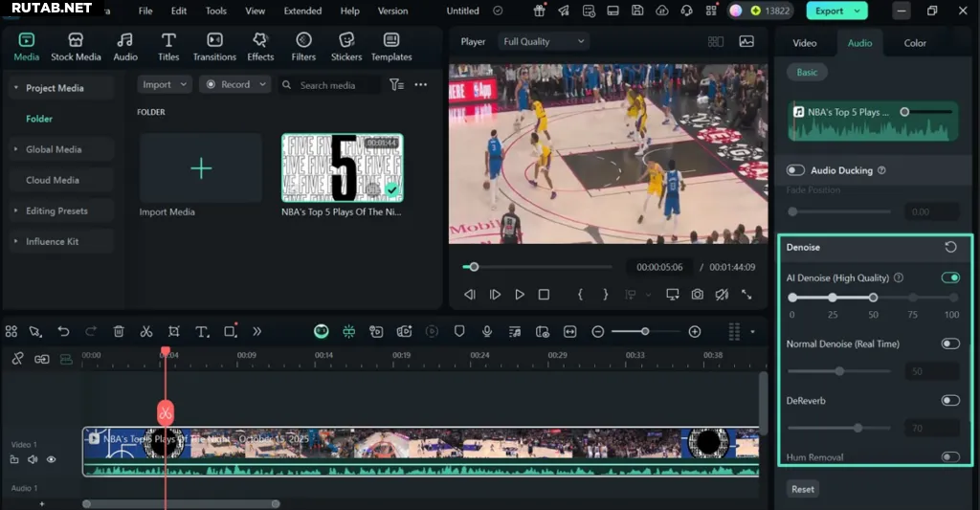Delete the selected clip with trash icon

tap(119, 331)
